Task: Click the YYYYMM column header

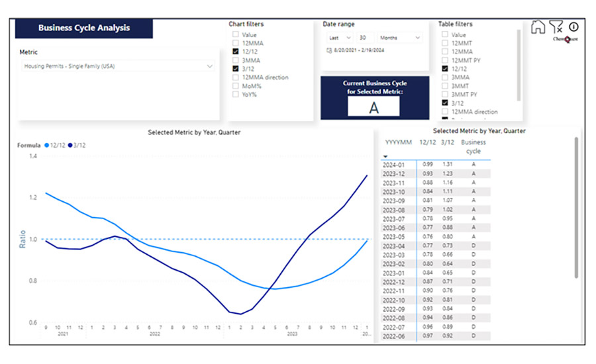Action: [x=398, y=142]
